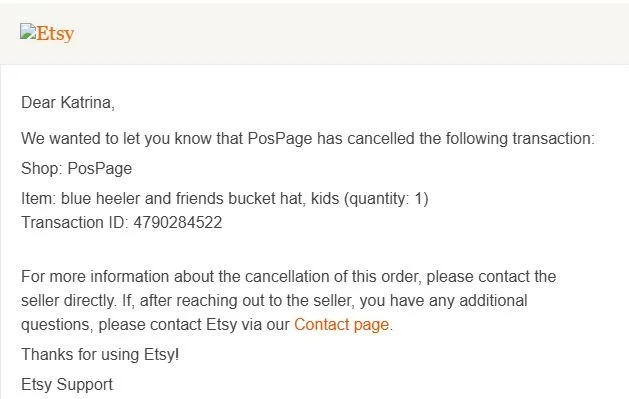Click the 'Transaction ID:' label
629x399 pixels.
[x=75, y=223]
